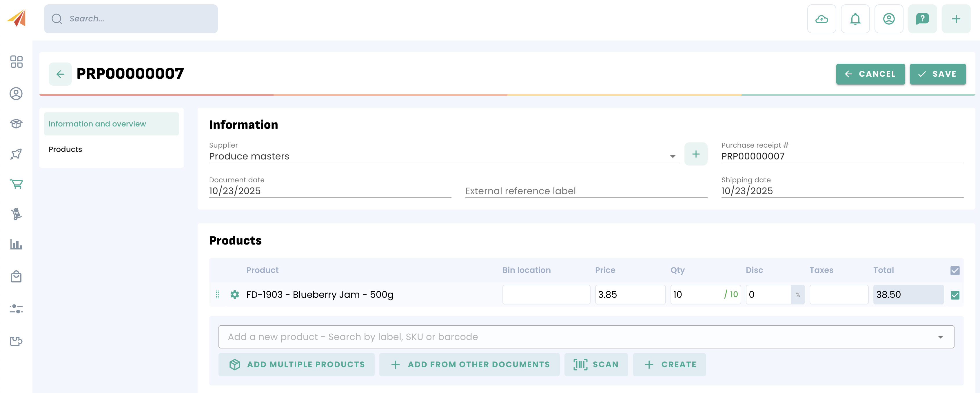The width and height of the screenshot is (980, 393).
Task: Toggle the percent discount type button
Action: 798,295
